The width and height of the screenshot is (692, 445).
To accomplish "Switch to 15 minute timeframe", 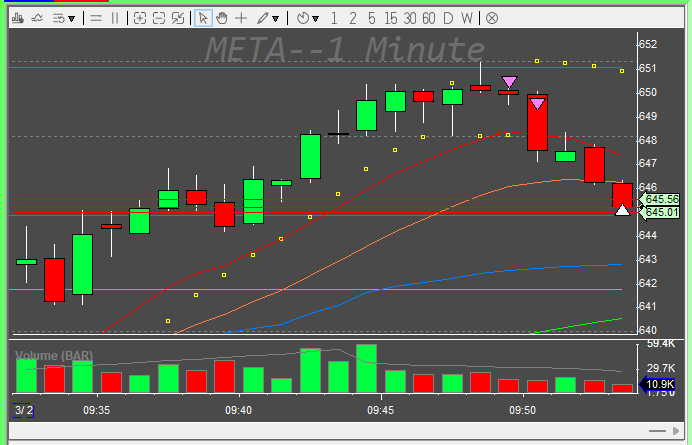I will click(x=391, y=19).
